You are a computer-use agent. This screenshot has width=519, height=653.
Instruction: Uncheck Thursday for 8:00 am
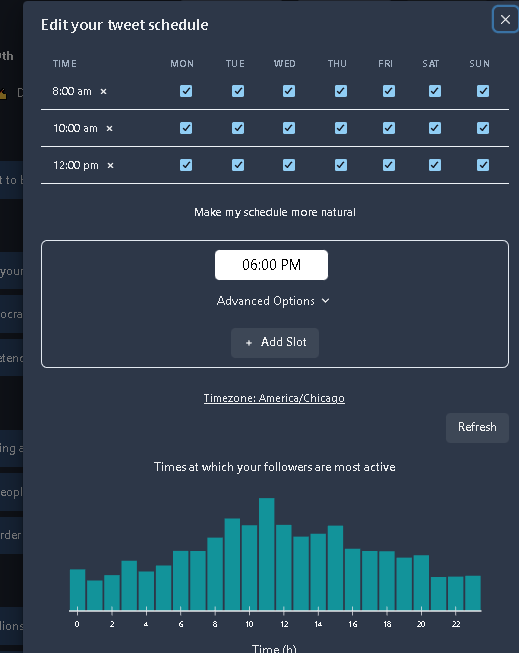(341, 91)
